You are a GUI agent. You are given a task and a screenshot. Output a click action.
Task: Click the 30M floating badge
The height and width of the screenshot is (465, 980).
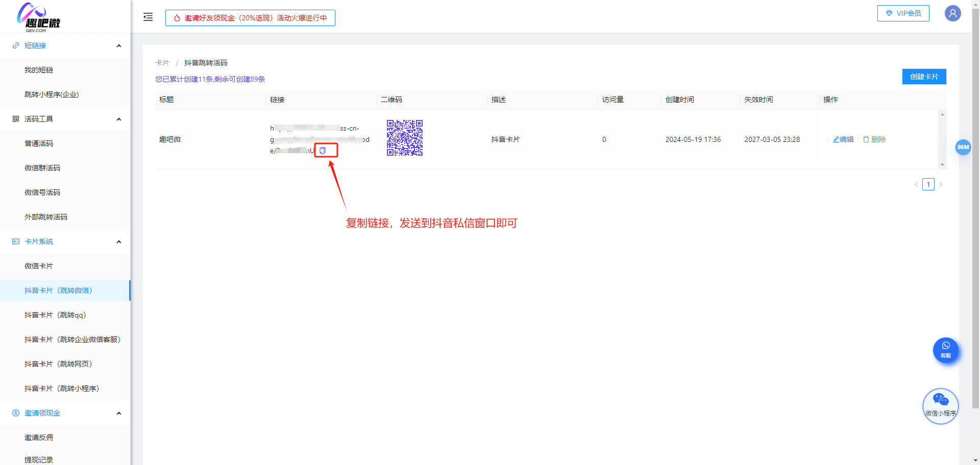coord(963,147)
